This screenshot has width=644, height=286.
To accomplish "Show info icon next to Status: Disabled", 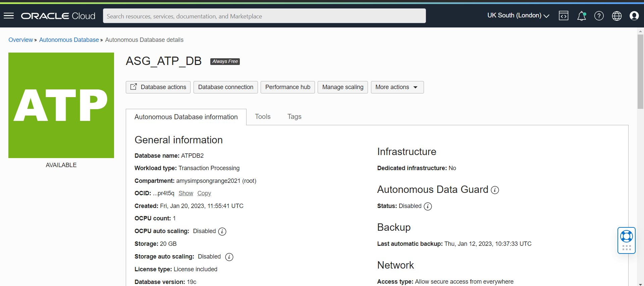I will point(428,206).
